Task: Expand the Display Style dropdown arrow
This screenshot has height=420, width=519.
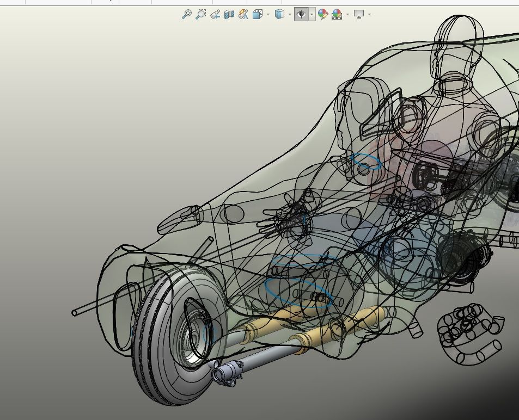Action: point(290,15)
